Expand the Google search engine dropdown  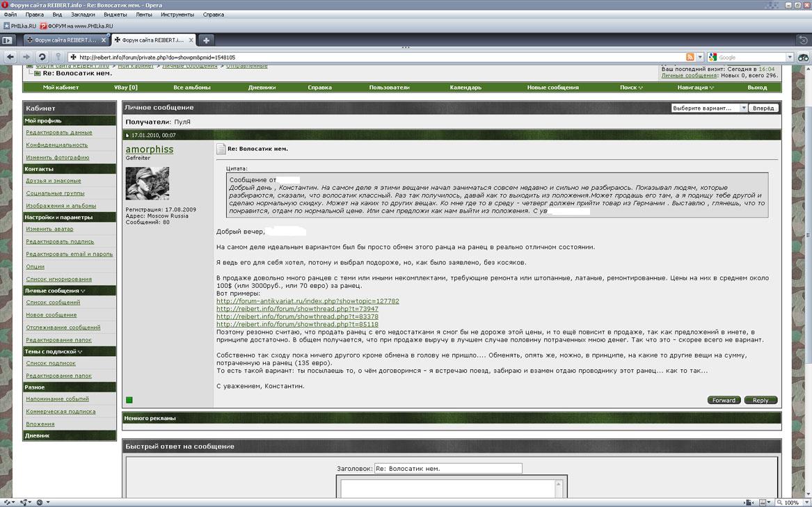coord(790,57)
